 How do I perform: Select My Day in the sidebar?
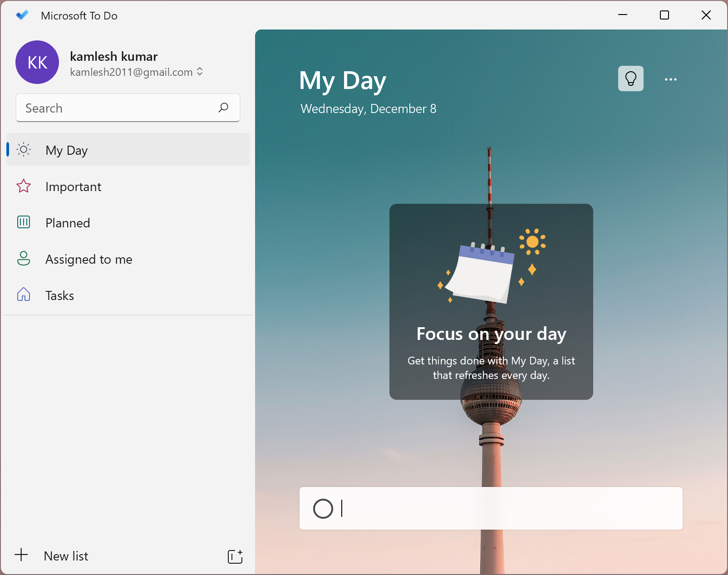click(128, 149)
